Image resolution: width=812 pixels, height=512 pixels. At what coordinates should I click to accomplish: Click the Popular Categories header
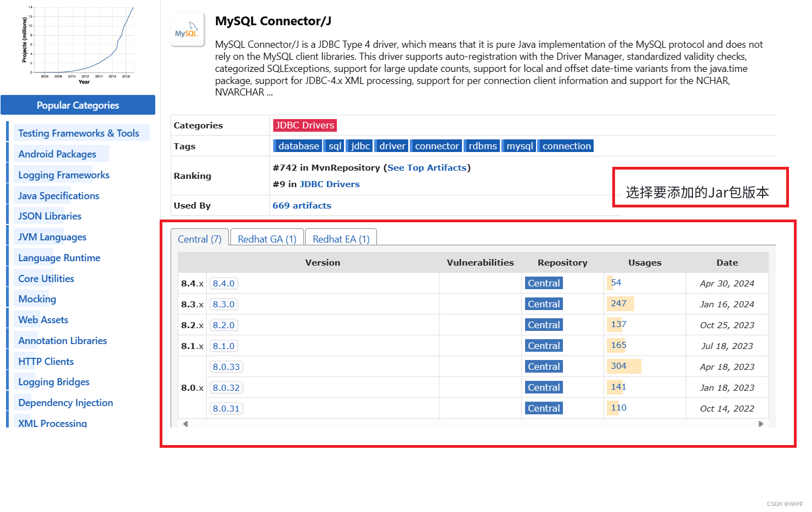[78, 105]
